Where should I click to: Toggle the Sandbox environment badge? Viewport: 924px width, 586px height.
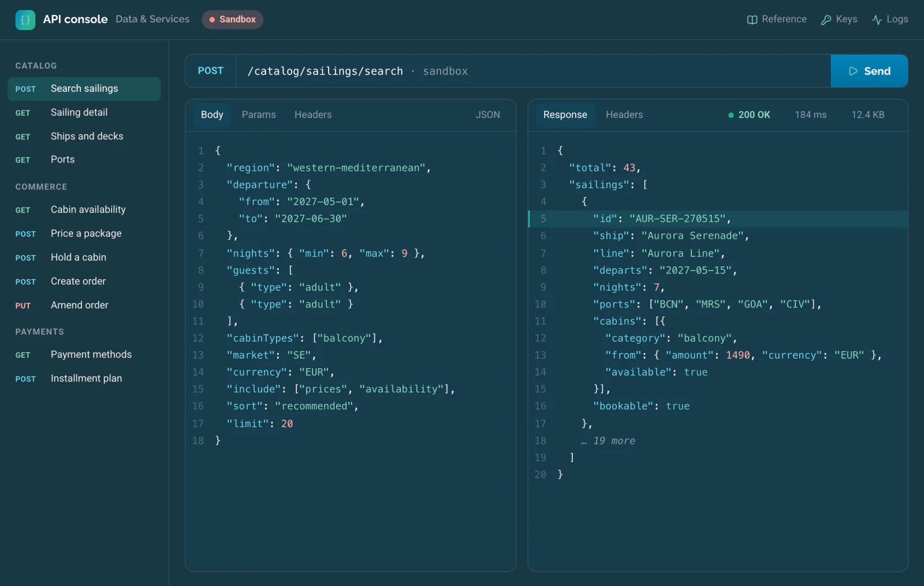click(233, 19)
